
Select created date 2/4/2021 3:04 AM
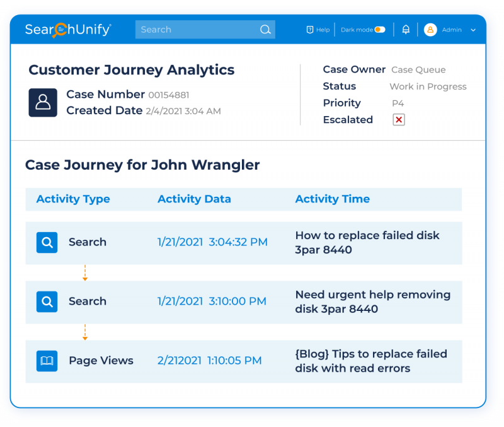pyautogui.click(x=183, y=111)
